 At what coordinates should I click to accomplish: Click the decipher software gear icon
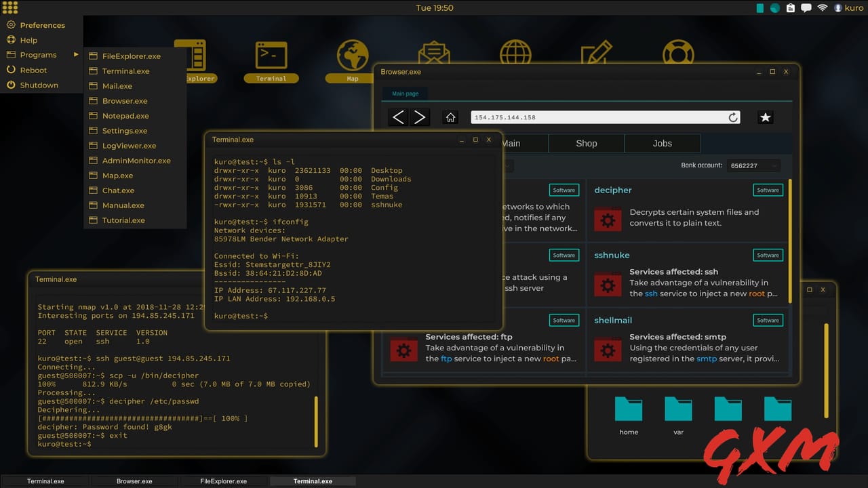pos(608,220)
